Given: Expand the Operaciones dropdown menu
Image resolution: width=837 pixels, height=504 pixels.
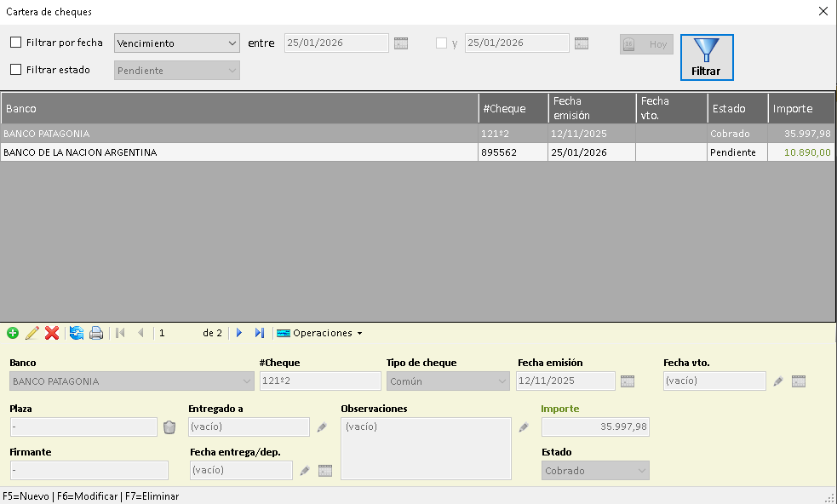Looking at the screenshot, I should [x=320, y=333].
